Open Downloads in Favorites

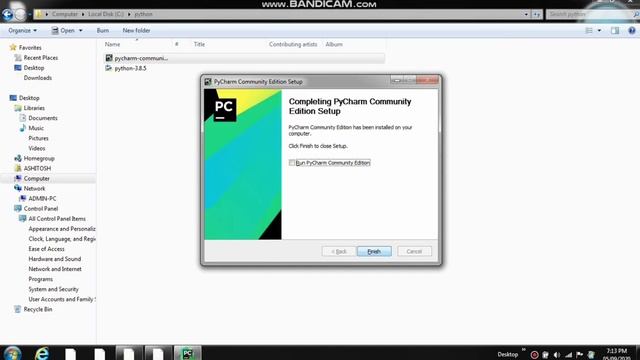[38, 78]
